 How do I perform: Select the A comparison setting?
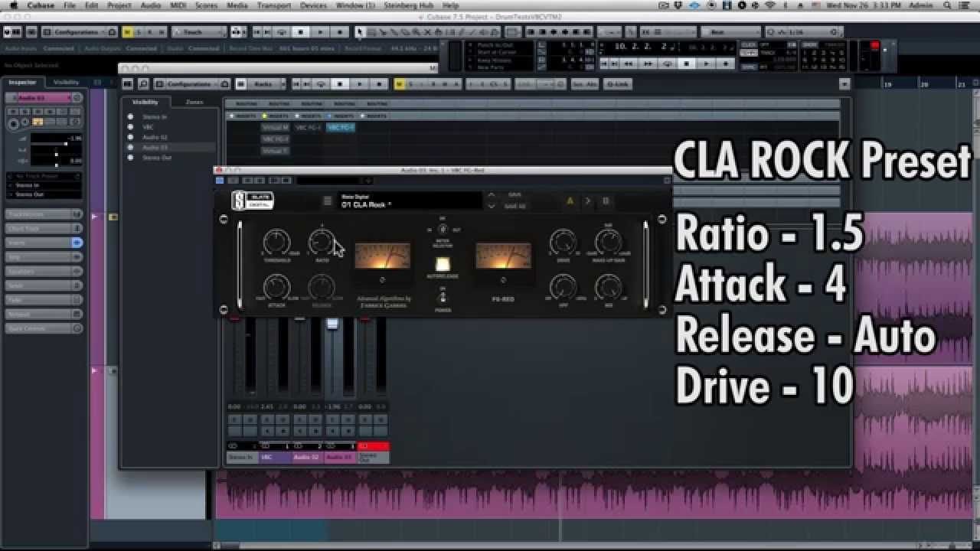click(570, 201)
